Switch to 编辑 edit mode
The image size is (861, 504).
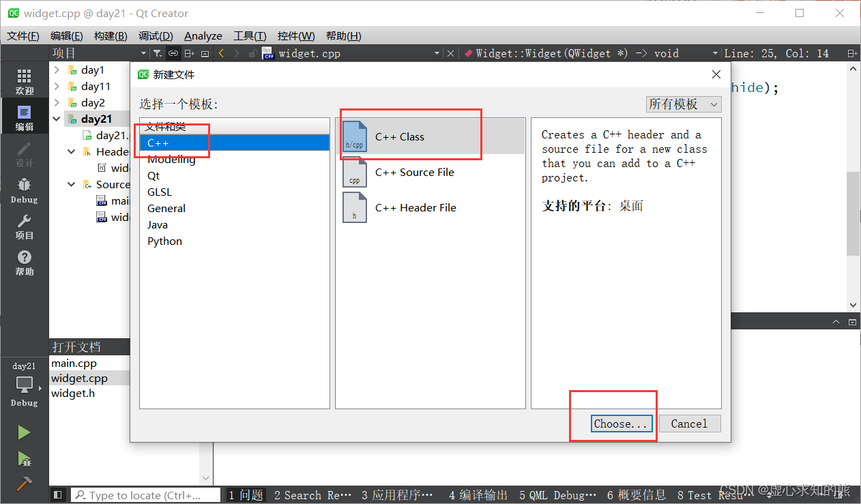point(24,117)
